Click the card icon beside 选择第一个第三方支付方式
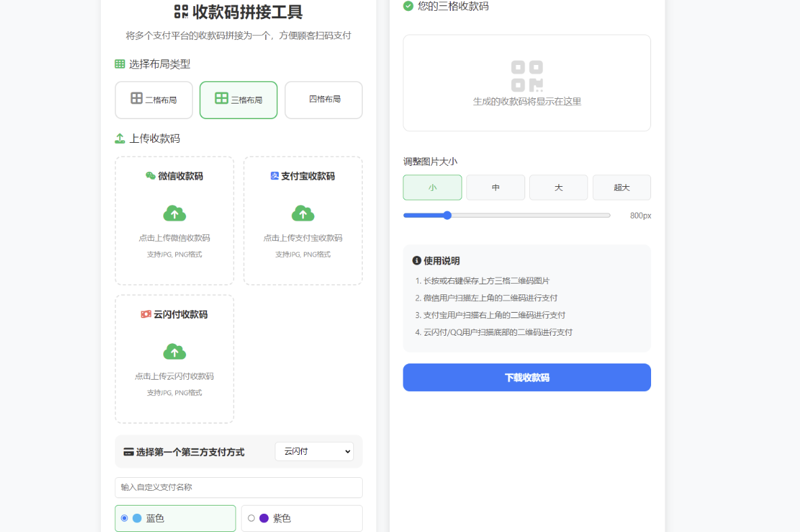This screenshot has height=532, width=802. point(128,451)
